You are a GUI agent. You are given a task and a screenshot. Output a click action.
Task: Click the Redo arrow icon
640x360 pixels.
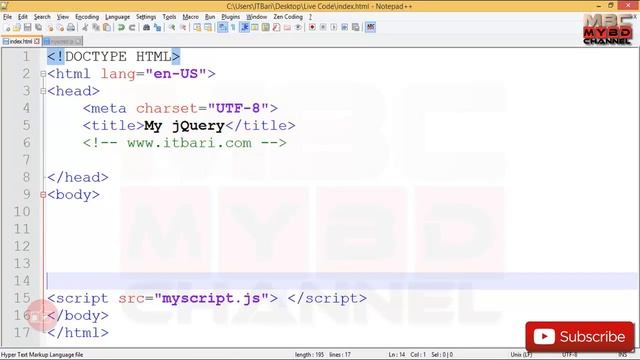pos(132,27)
